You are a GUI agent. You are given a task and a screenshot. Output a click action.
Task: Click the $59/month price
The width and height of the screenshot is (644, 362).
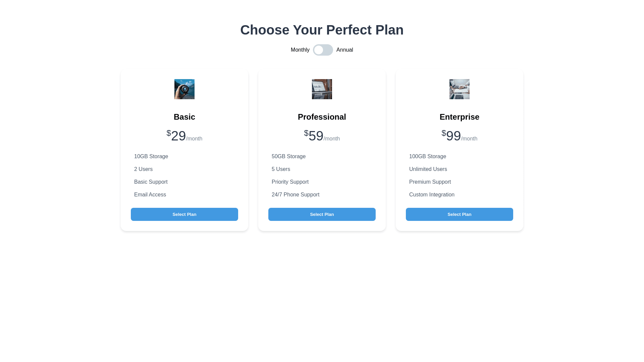[322, 136]
